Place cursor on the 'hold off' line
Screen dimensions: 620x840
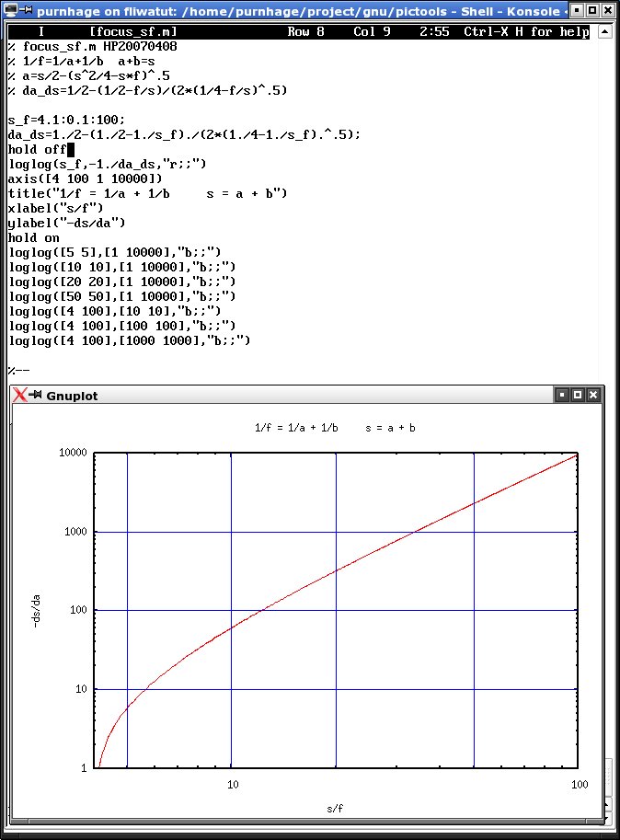[37, 149]
